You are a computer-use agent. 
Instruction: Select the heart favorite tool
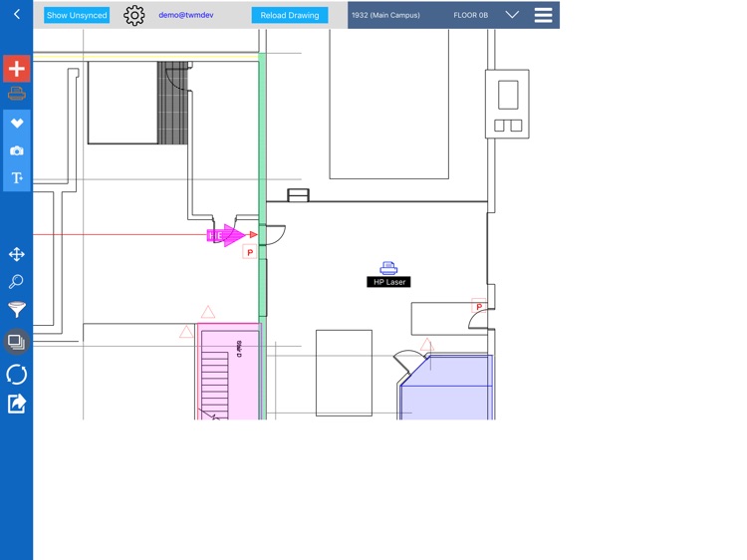pos(17,124)
